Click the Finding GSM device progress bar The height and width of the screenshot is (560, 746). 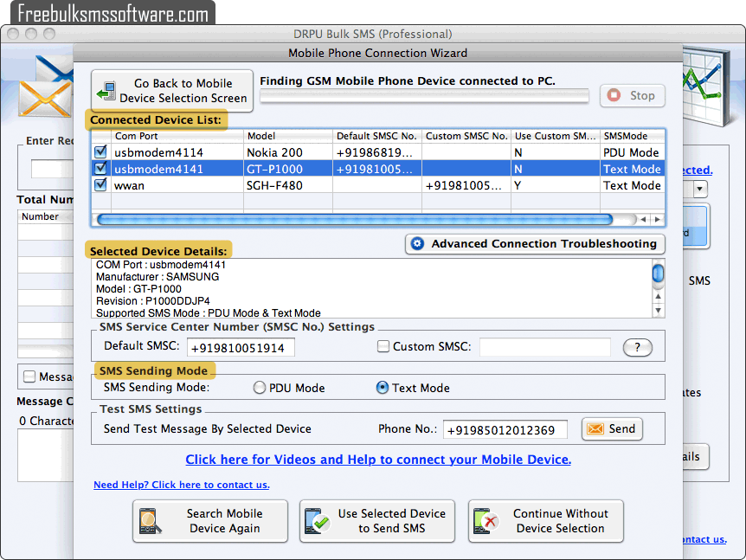click(424, 96)
